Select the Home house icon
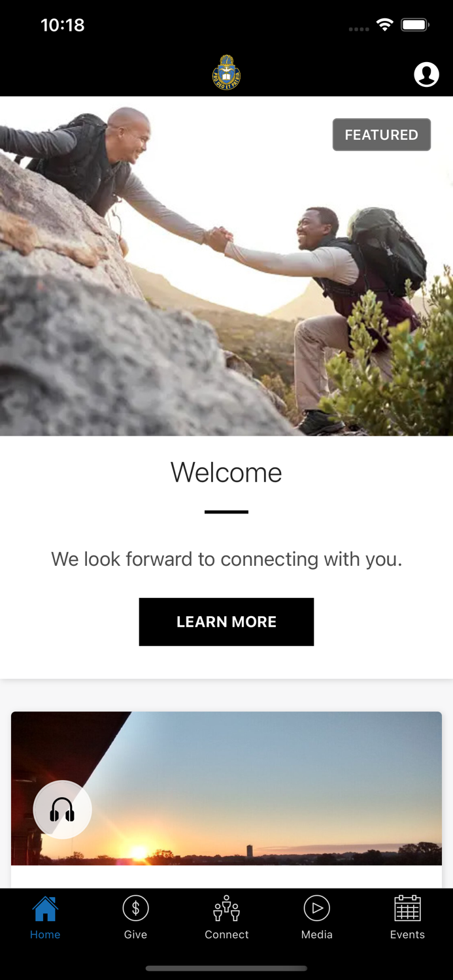The height and width of the screenshot is (980, 453). point(45,908)
